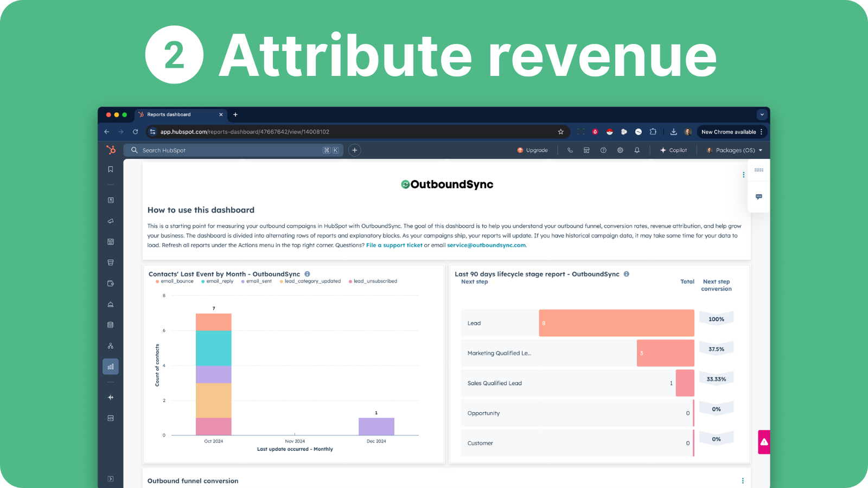Click the Upgrade button
This screenshot has width=868, height=488.
(532, 150)
